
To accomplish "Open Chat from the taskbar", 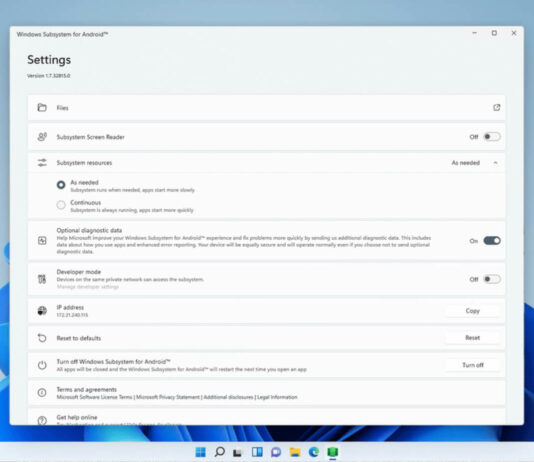I will click(276, 452).
